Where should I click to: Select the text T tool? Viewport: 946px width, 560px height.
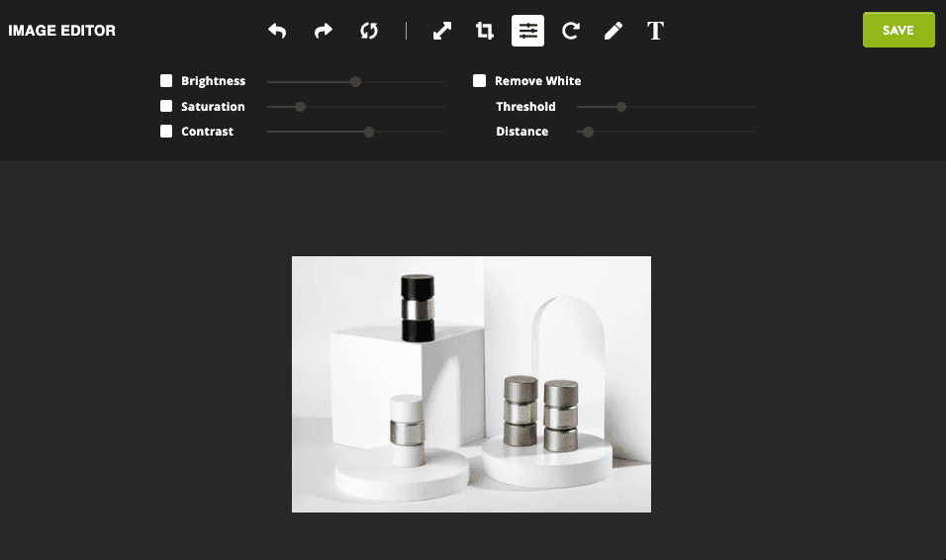[656, 31]
